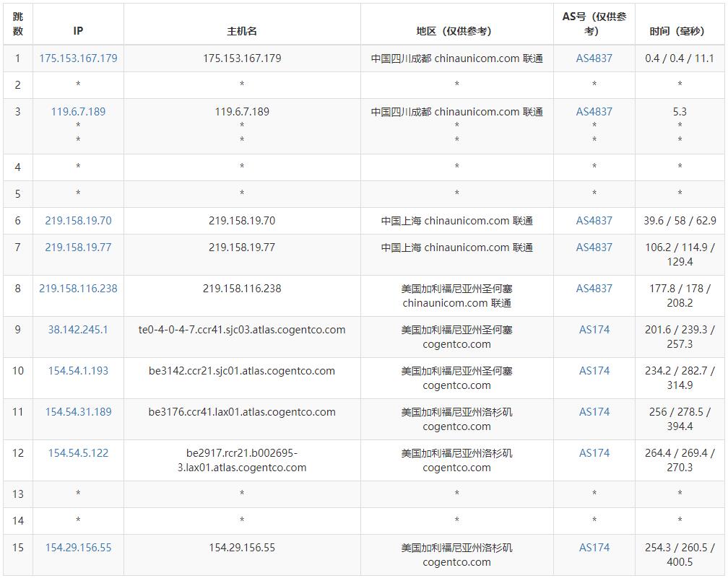Image resolution: width=728 pixels, height=578 pixels.
Task: Click the 跳数 column header
Action: point(17,22)
